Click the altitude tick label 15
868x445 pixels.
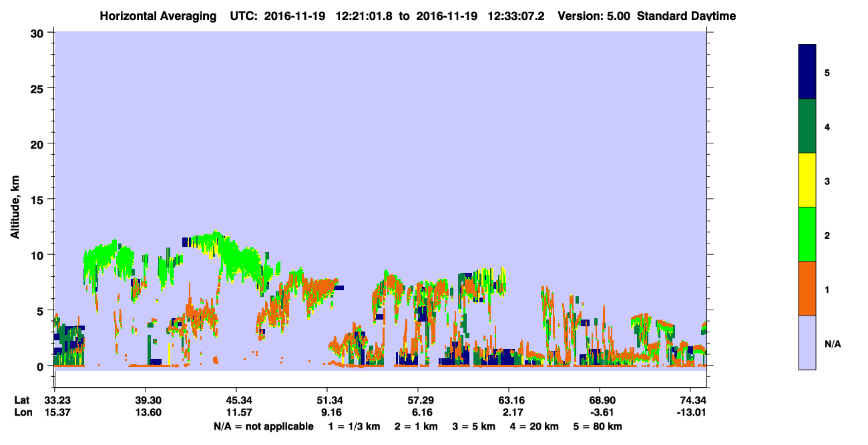point(39,199)
